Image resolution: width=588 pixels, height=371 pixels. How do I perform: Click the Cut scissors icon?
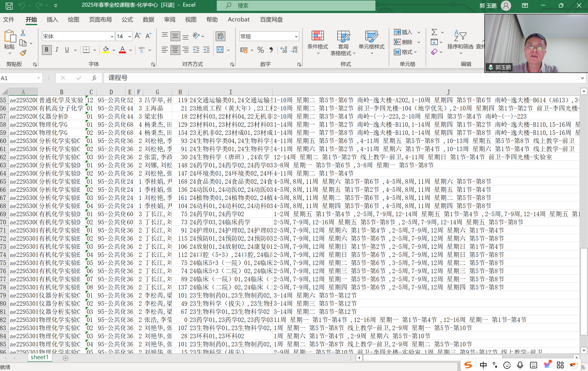pos(23,33)
